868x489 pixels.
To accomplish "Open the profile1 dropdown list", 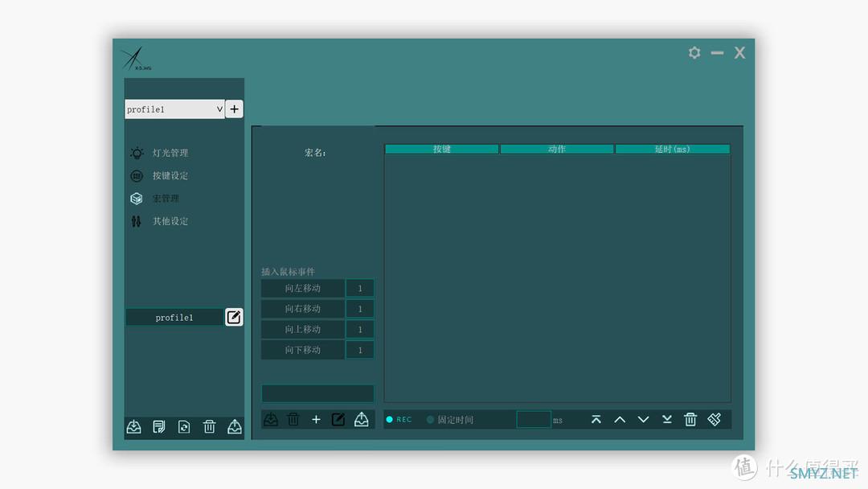I will (x=174, y=109).
